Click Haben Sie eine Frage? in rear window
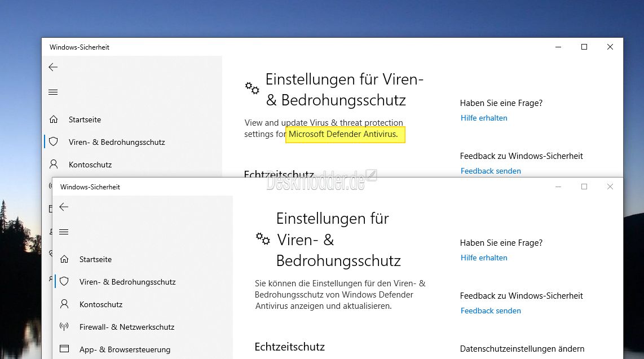644x359 pixels. click(x=501, y=103)
